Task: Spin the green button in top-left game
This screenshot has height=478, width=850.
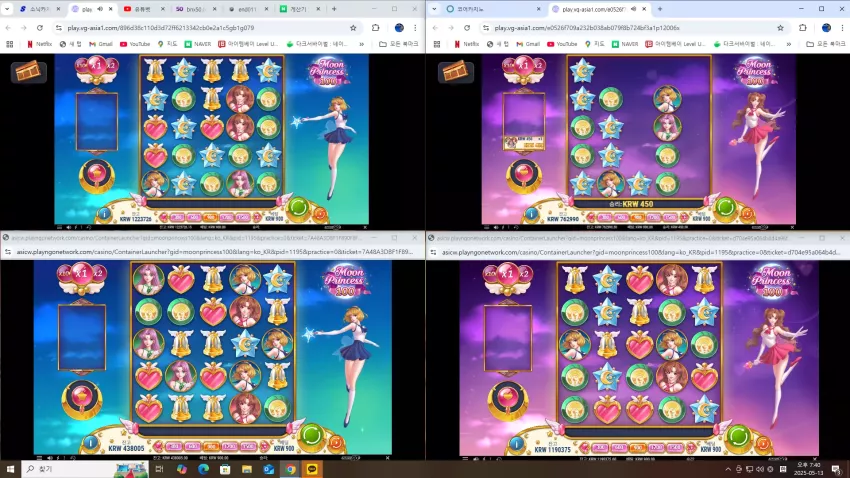Action: [298, 208]
